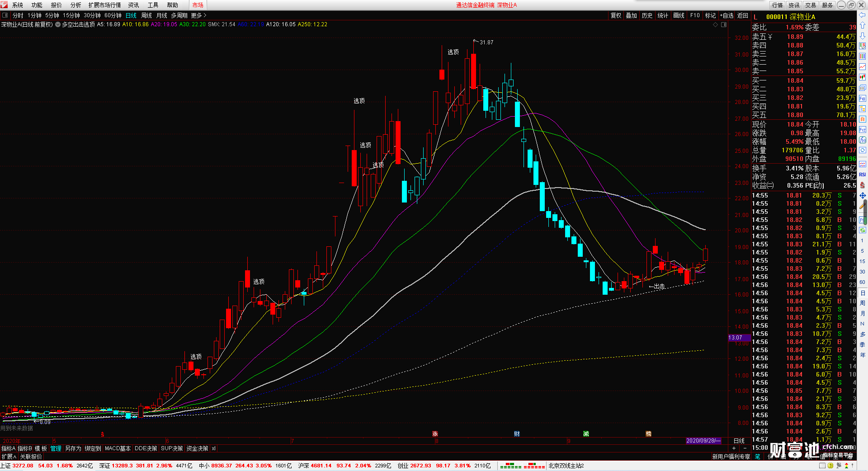The image size is (868, 471).
Task: Open the 功能 menu
Action: [37, 5]
